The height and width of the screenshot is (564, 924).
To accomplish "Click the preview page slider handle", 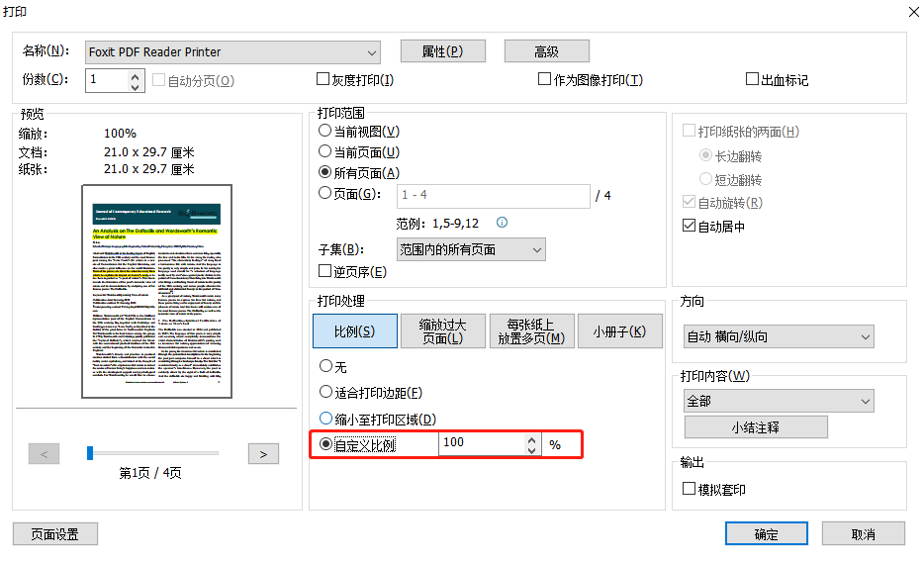I will 90,453.
